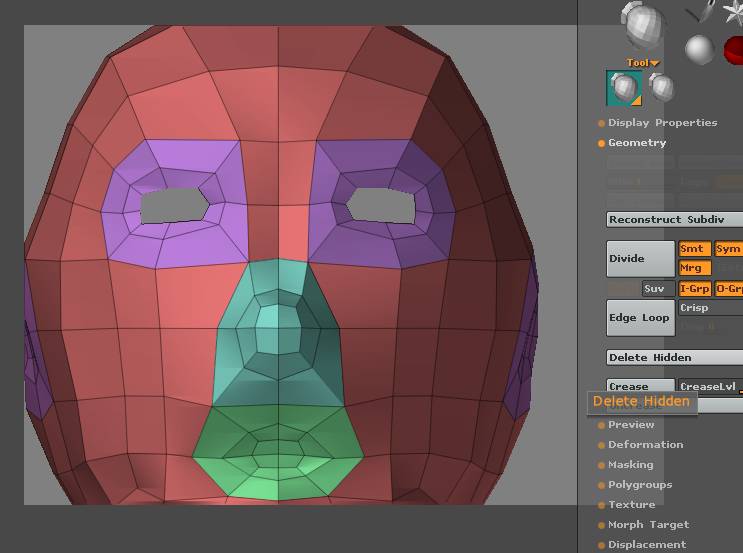This screenshot has height=553, width=743.
Task: Toggle the Sym option beside Divide
Action: [x=729, y=249]
